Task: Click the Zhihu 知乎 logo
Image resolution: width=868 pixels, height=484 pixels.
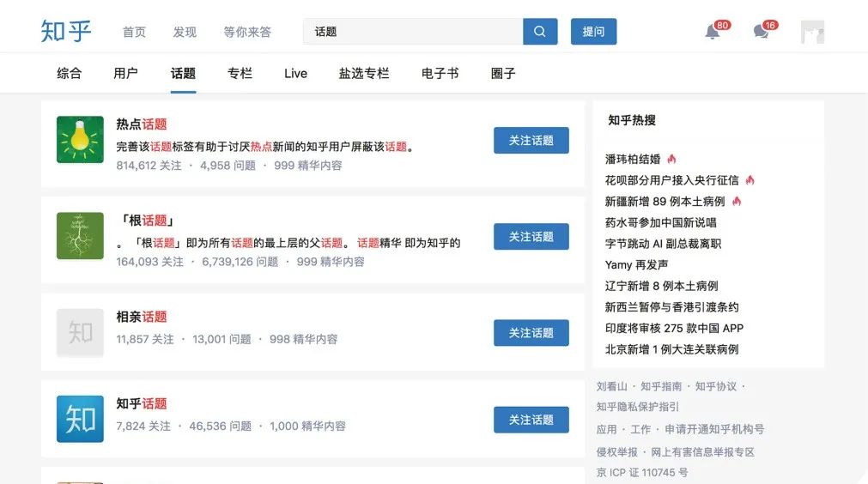Action: (x=66, y=31)
